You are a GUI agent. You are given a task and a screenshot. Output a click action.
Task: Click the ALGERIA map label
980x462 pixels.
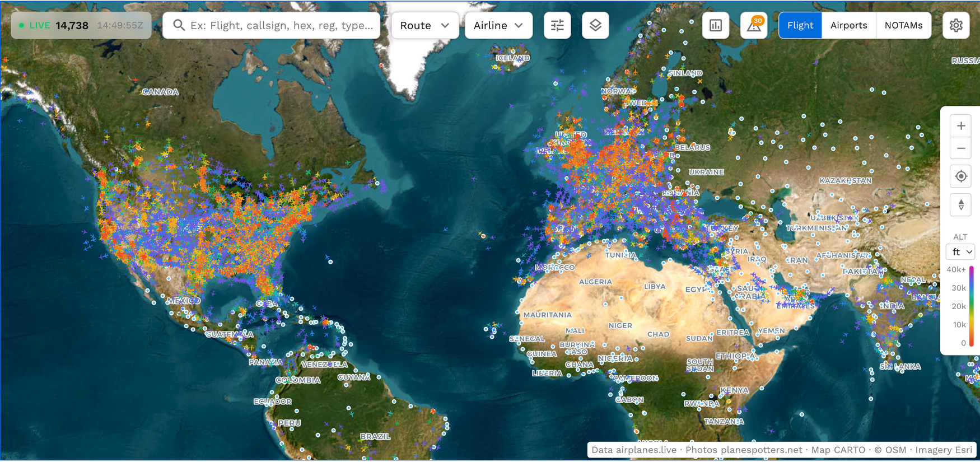[x=595, y=282]
